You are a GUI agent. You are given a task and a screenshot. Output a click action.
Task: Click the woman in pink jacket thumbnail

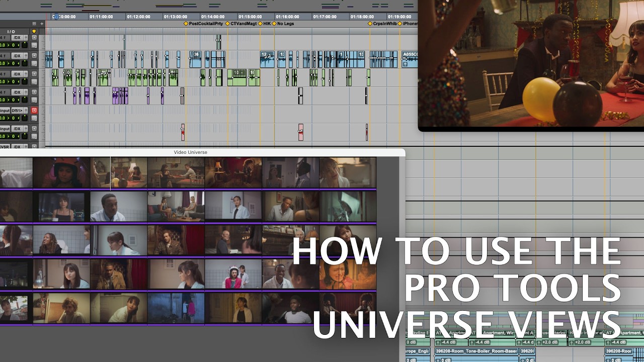233,275
